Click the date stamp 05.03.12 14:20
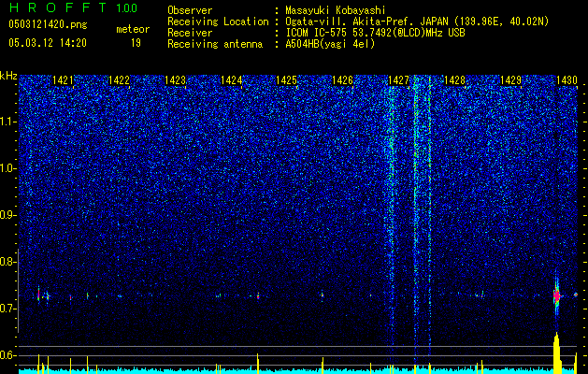588x374 pixels. (48, 43)
